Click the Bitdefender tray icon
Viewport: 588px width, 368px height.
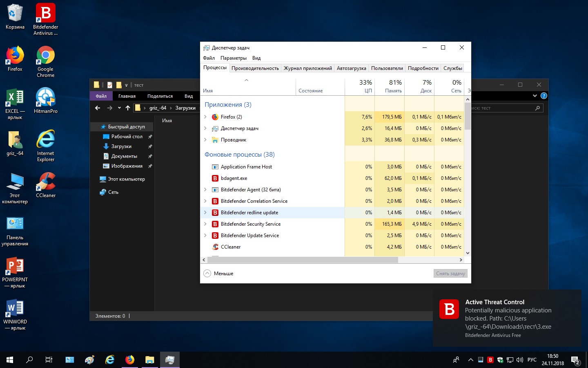tap(490, 360)
